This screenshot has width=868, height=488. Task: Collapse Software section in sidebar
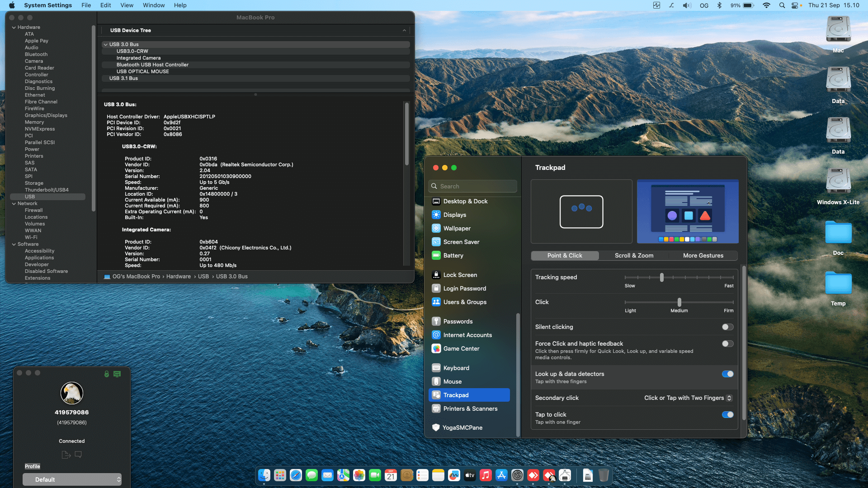pyautogui.click(x=14, y=244)
